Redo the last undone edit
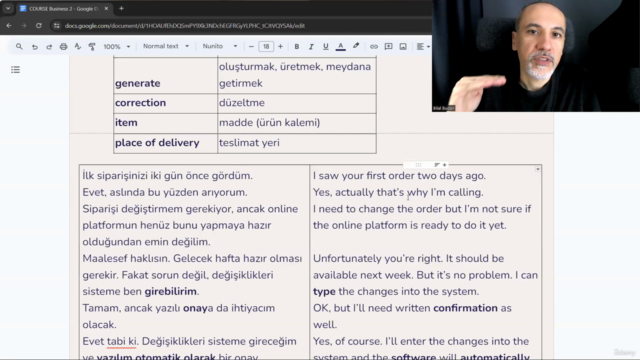640x360 pixels. pos(49,47)
